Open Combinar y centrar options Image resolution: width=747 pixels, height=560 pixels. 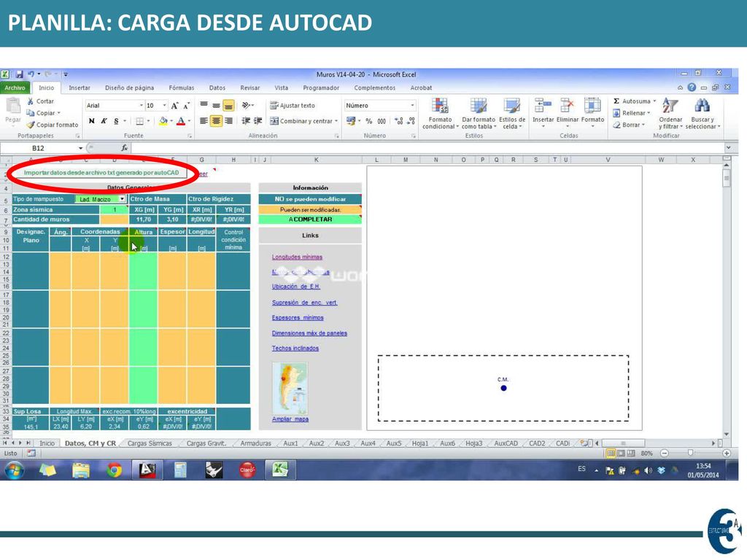336,121
